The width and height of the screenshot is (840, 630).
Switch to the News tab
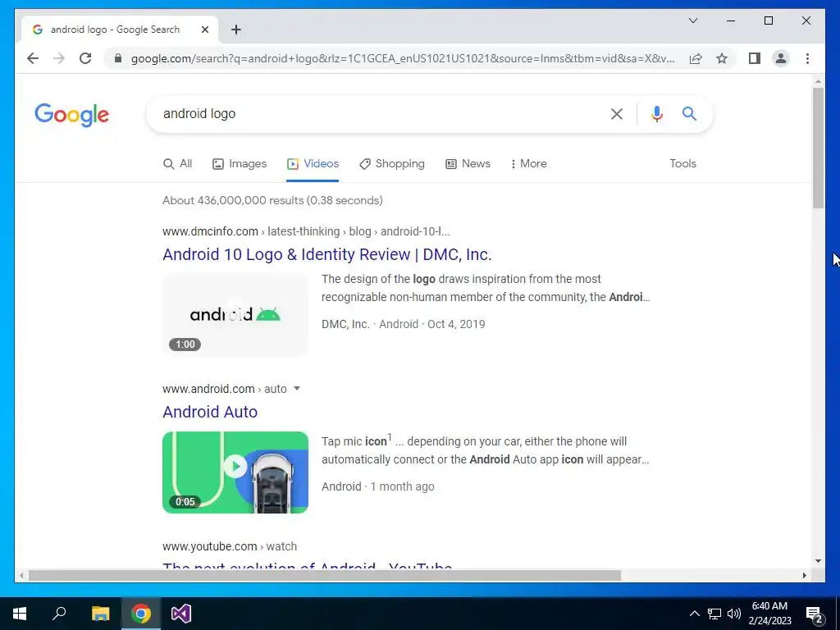tap(468, 163)
